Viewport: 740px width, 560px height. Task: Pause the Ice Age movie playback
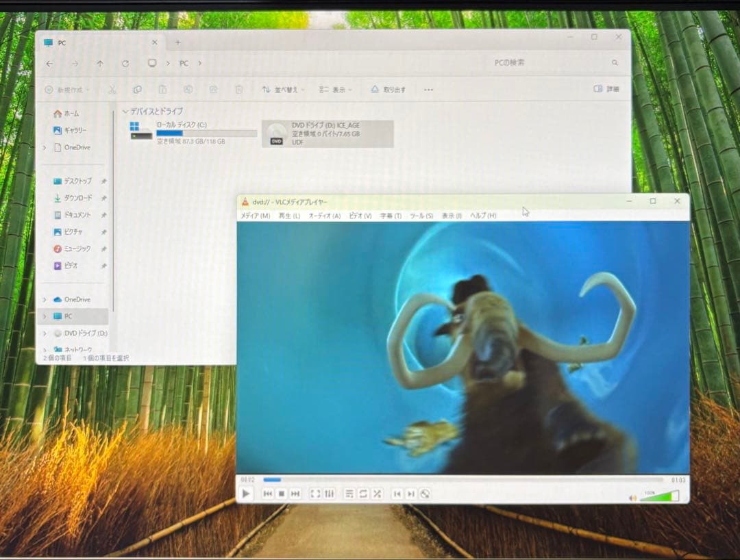(x=245, y=493)
